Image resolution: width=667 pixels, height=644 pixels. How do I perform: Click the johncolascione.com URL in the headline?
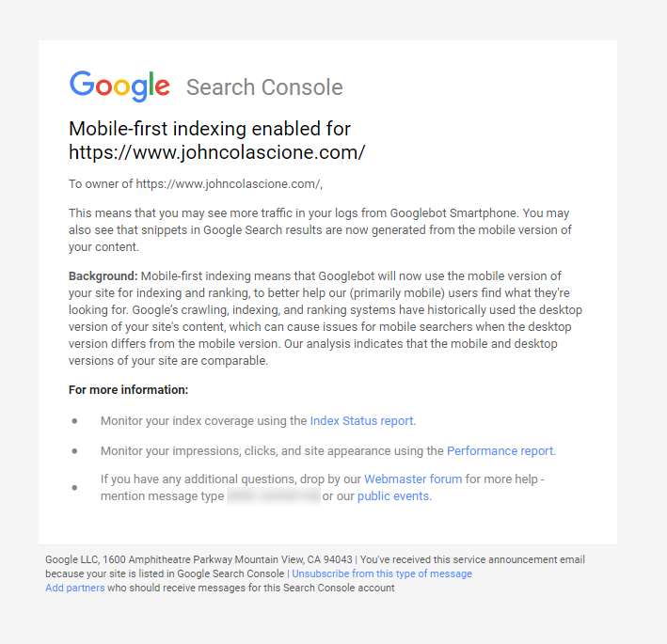(x=217, y=152)
